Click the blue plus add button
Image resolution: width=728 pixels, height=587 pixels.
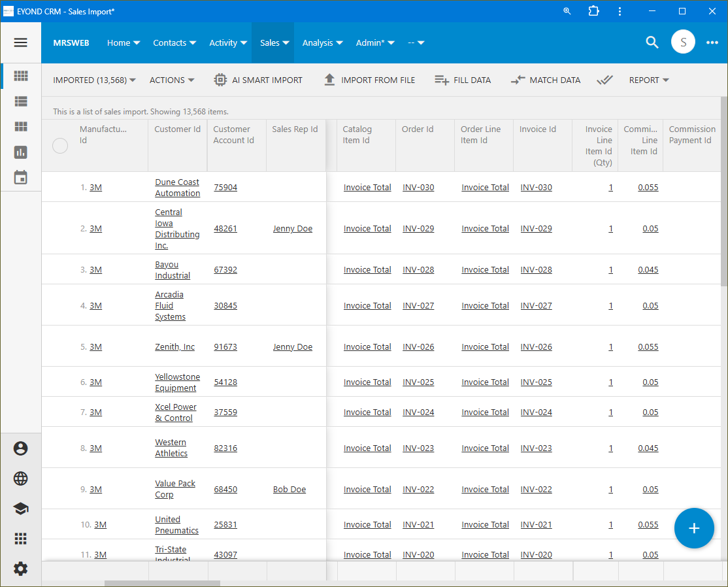pyautogui.click(x=693, y=528)
